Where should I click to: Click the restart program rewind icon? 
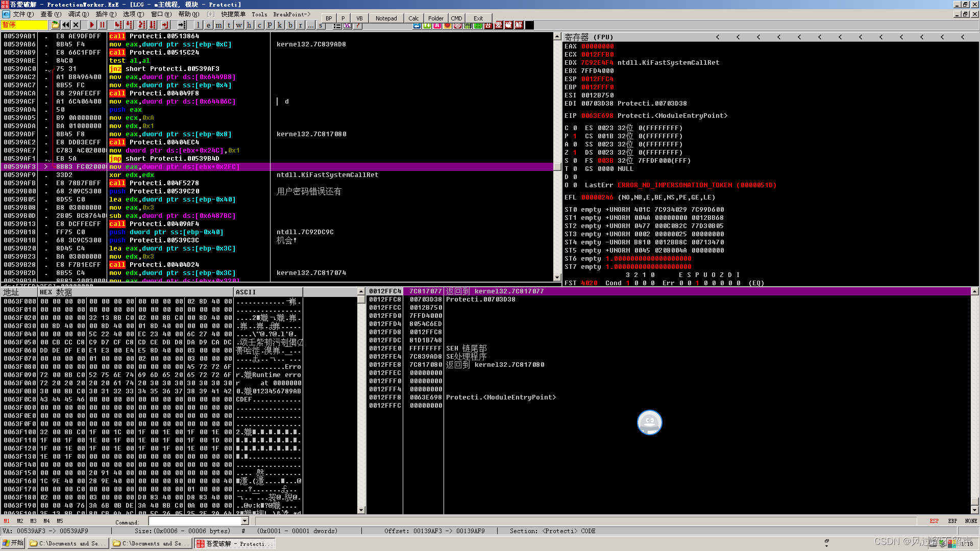[x=66, y=25]
